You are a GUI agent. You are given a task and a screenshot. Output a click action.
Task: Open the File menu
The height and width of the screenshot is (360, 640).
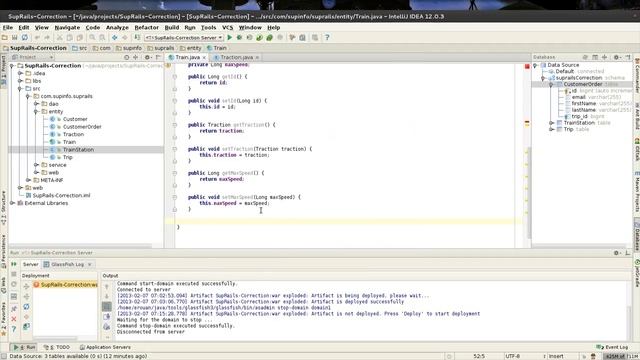[x=8, y=27]
